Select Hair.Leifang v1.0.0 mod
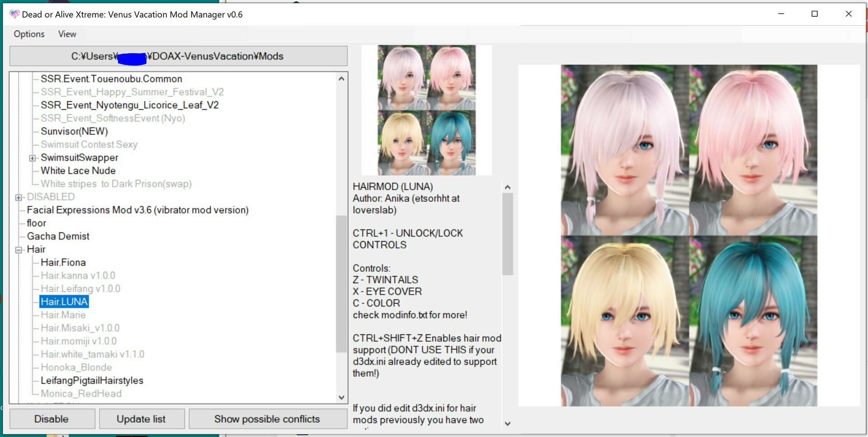 (x=80, y=288)
